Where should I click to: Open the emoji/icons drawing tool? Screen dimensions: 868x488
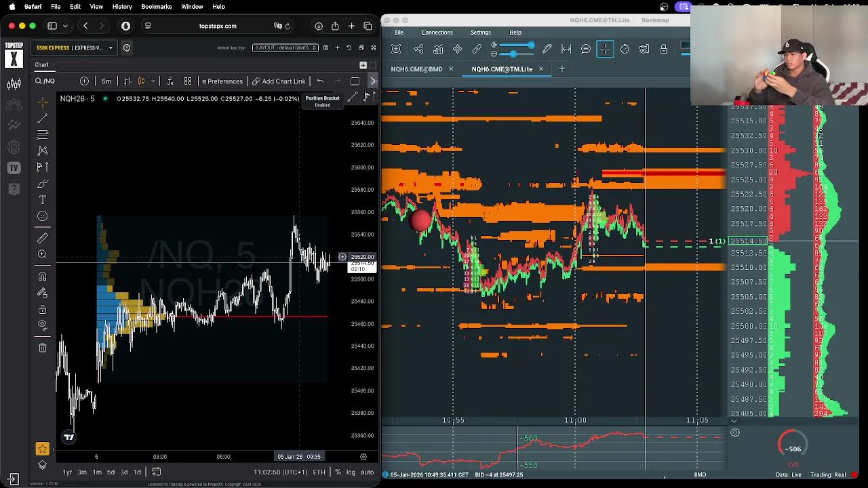point(43,216)
